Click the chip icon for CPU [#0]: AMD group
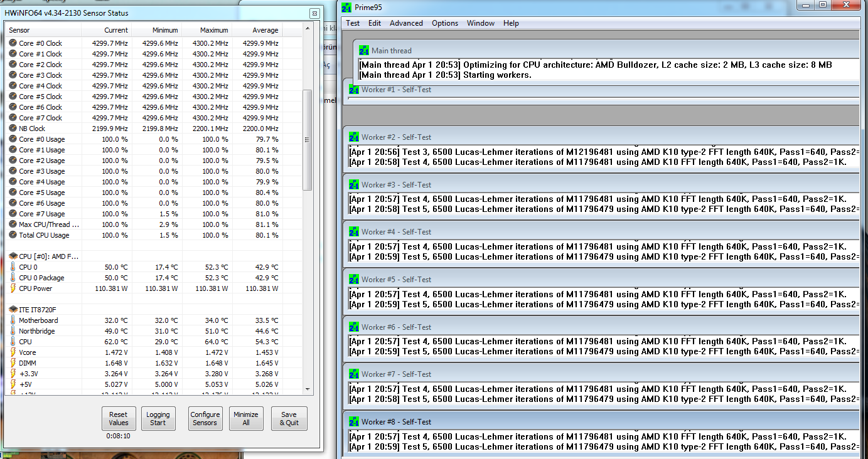The width and height of the screenshot is (868, 459). coord(13,256)
